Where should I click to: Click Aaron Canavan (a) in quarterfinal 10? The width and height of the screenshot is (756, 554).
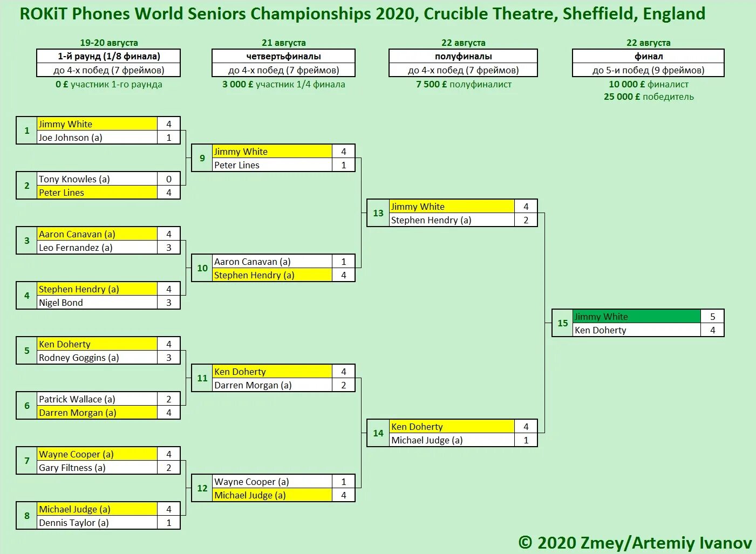point(272,262)
